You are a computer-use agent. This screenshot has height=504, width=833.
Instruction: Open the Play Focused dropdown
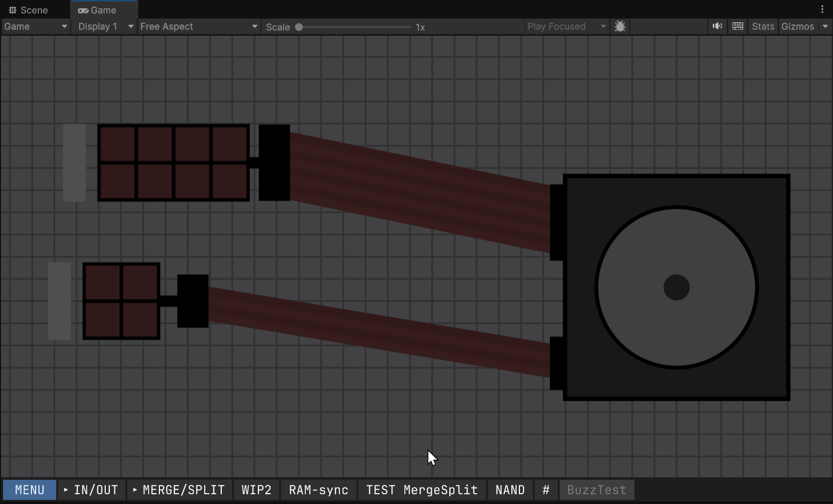point(566,26)
